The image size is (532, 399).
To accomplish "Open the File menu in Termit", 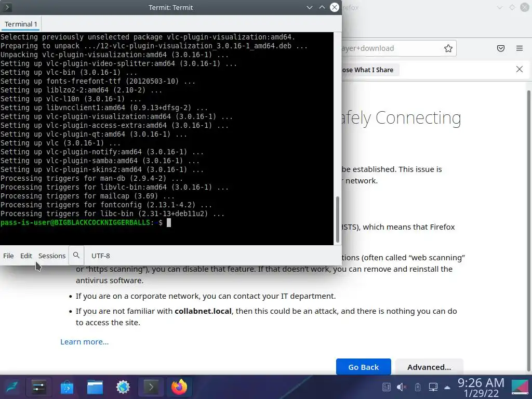I will pos(8,256).
